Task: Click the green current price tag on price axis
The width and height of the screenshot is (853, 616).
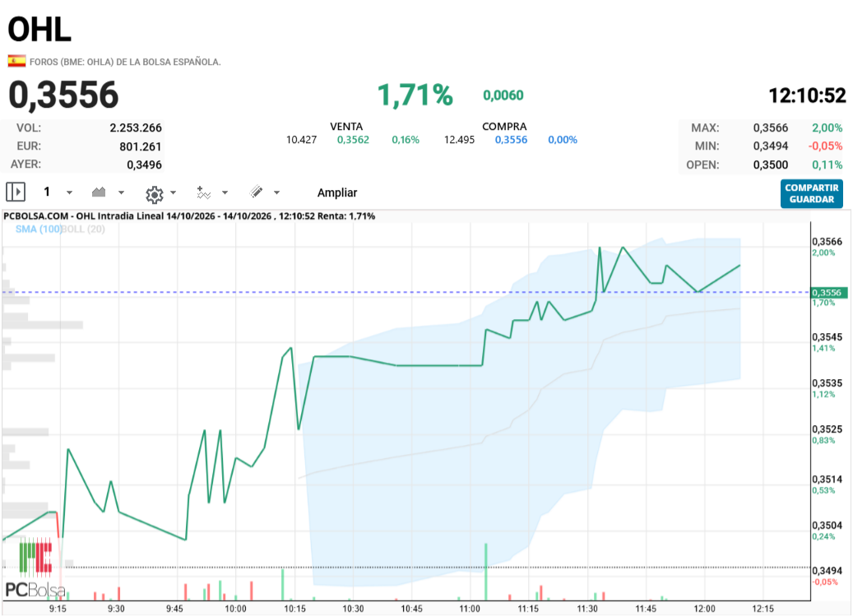Action: coord(828,293)
